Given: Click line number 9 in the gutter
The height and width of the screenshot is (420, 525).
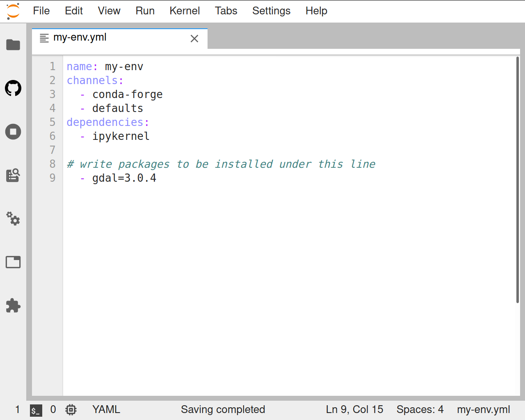Looking at the screenshot, I should [52, 178].
